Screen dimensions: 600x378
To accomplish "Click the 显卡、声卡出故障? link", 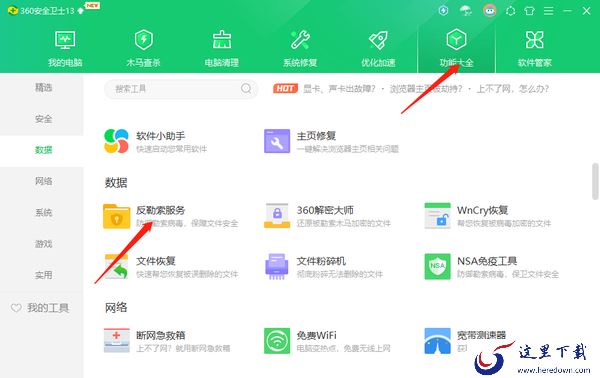I will [x=339, y=89].
